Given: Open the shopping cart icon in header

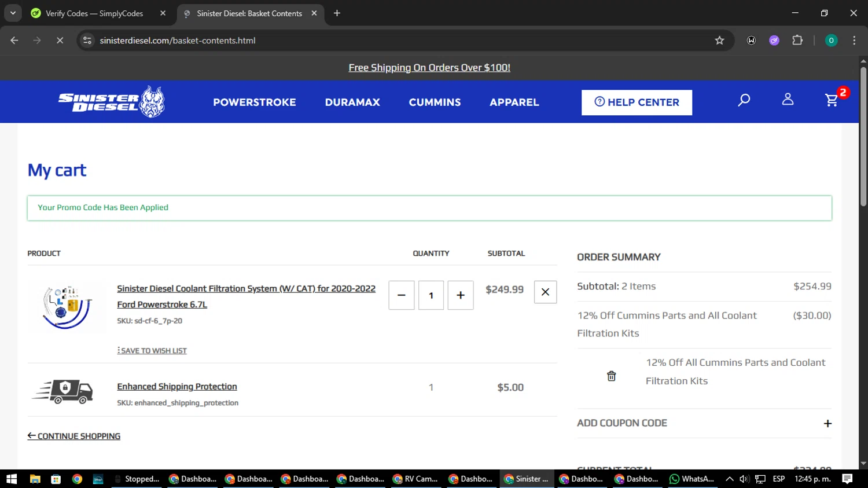Looking at the screenshot, I should (832, 100).
